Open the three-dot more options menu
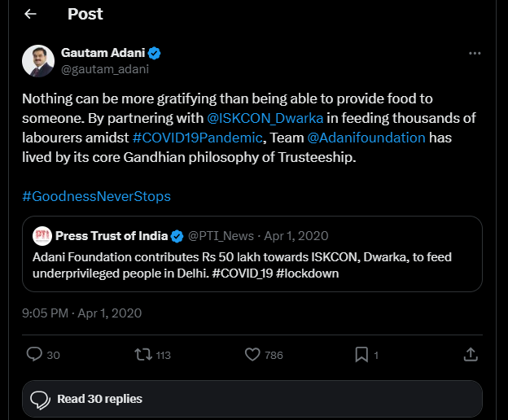 tap(475, 53)
